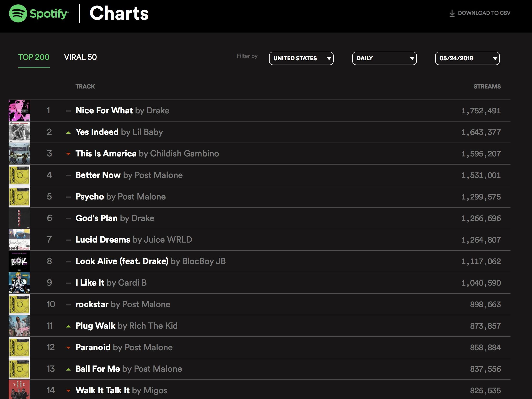Click the God's Plan album thumbnail
The image size is (532, 399).
pos(19,218)
